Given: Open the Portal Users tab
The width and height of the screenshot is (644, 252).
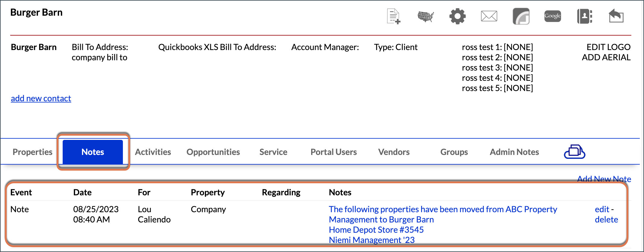Looking at the screenshot, I should point(334,152).
